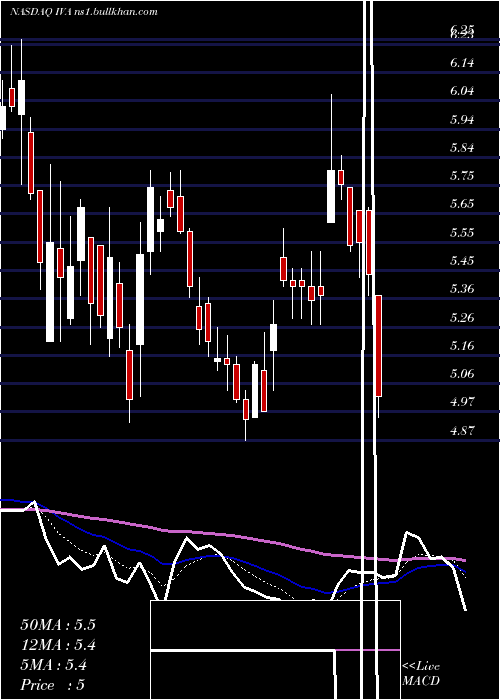Click the 50MA : 5.5 readout
This screenshot has width=500, height=700.
pos(58,625)
